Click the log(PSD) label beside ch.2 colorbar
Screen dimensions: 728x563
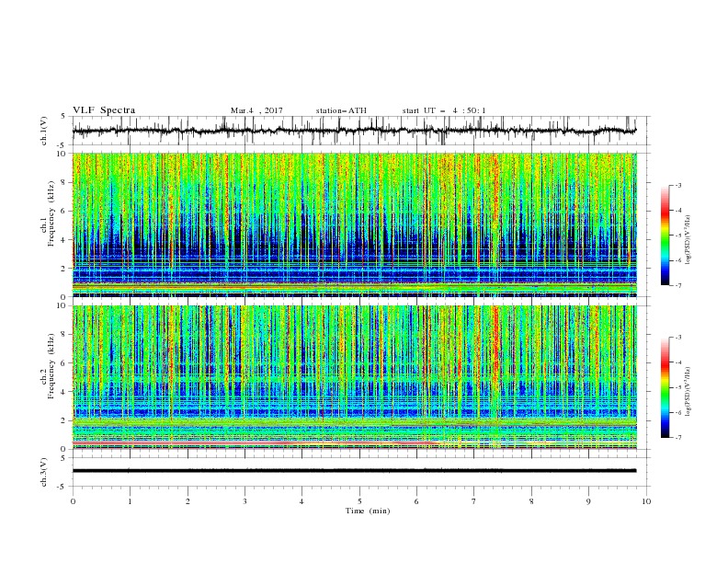coord(688,391)
